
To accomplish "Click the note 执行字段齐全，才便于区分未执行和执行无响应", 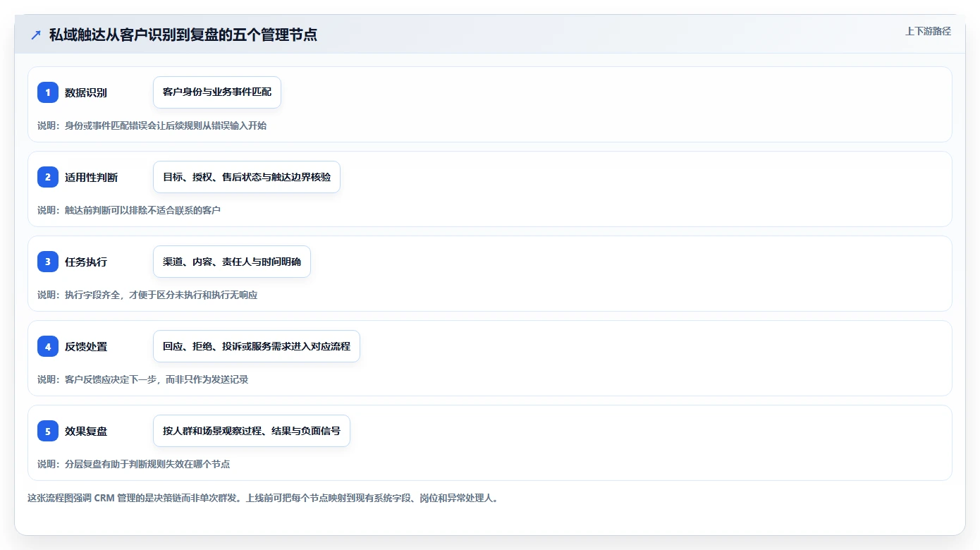I will point(161,295).
